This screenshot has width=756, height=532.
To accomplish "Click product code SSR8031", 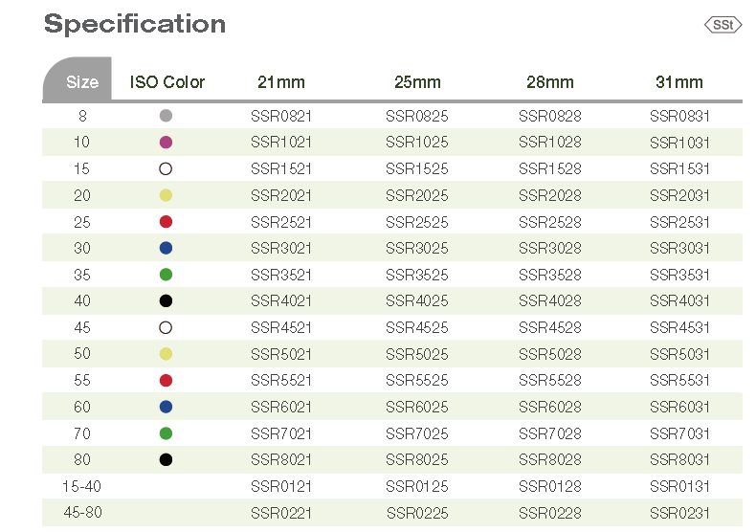I will pyautogui.click(x=679, y=459).
